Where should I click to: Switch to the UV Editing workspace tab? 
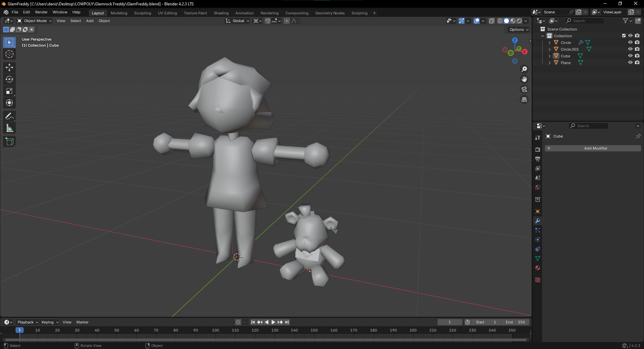167,13
